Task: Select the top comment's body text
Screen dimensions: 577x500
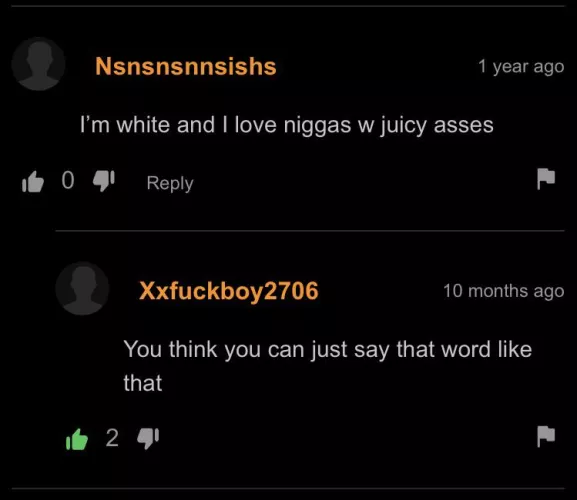Action: [287, 125]
